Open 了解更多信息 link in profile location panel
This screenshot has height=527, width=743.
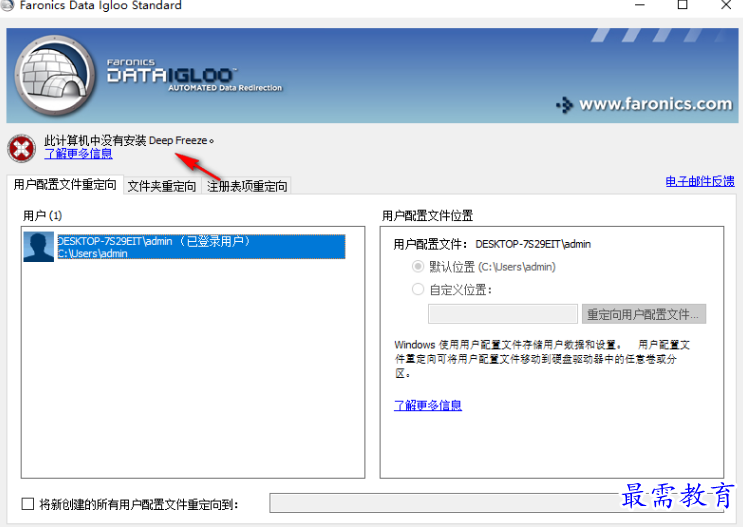pyautogui.click(x=428, y=405)
